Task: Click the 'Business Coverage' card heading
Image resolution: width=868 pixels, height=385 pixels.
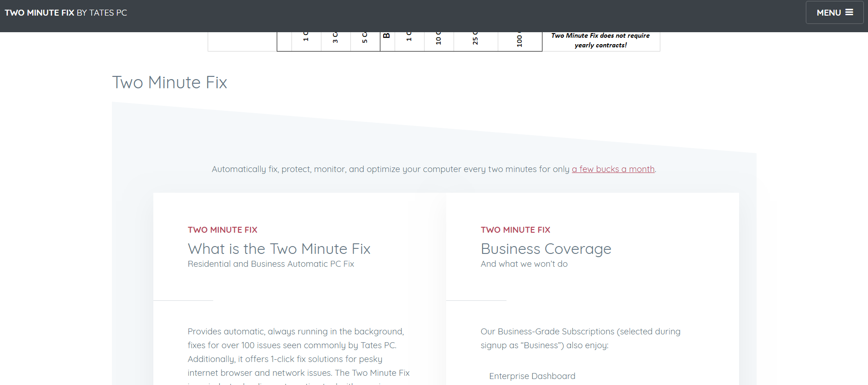Action: click(546, 249)
